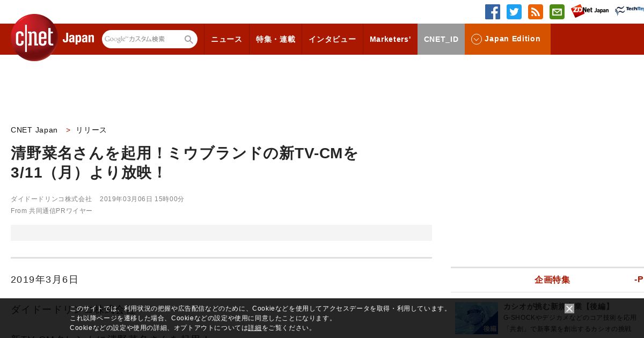Submit search with magnifier icon
644x338 pixels.
pyautogui.click(x=188, y=39)
